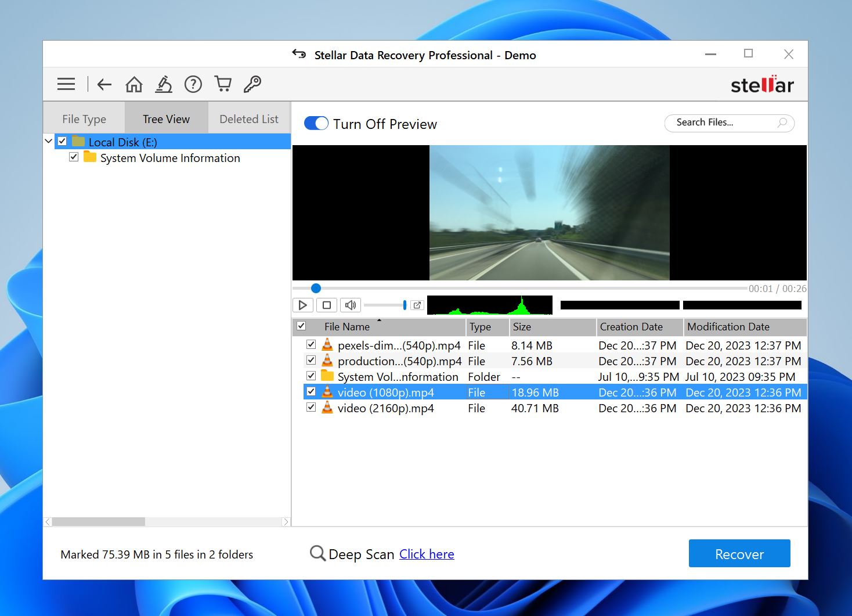Open the key activation icon
The image size is (852, 616).
click(x=252, y=84)
